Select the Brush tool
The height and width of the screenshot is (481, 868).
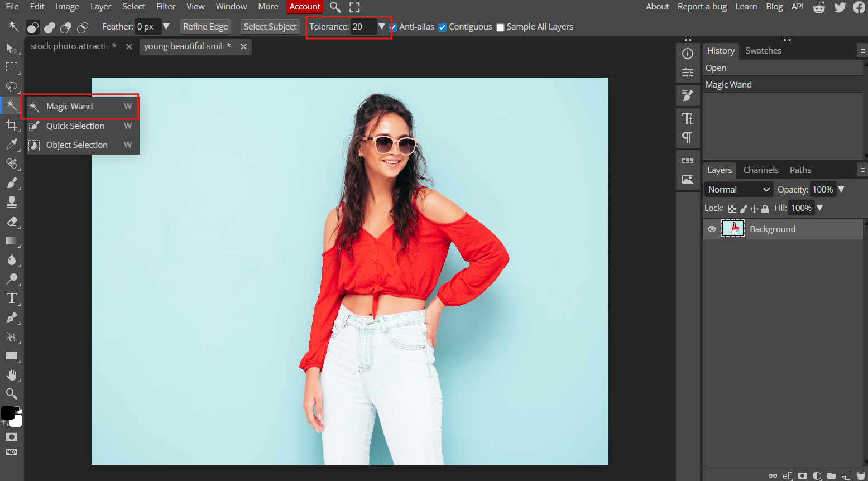[12, 183]
